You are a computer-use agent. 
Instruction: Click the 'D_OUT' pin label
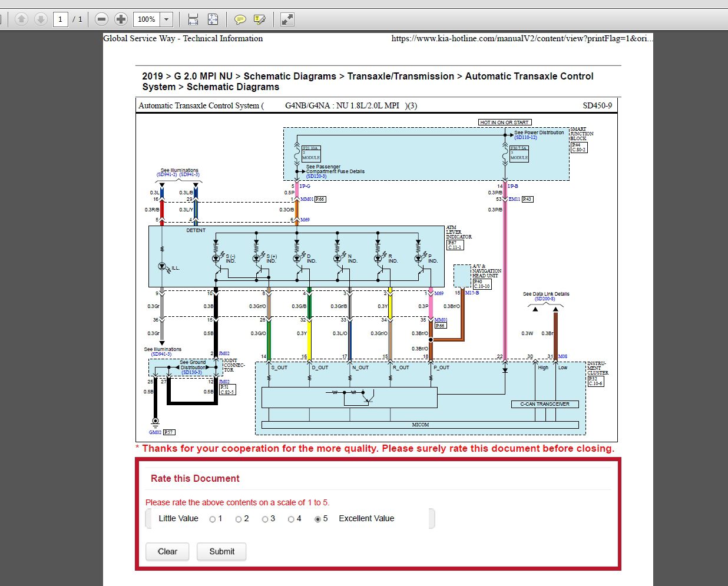tap(320, 368)
